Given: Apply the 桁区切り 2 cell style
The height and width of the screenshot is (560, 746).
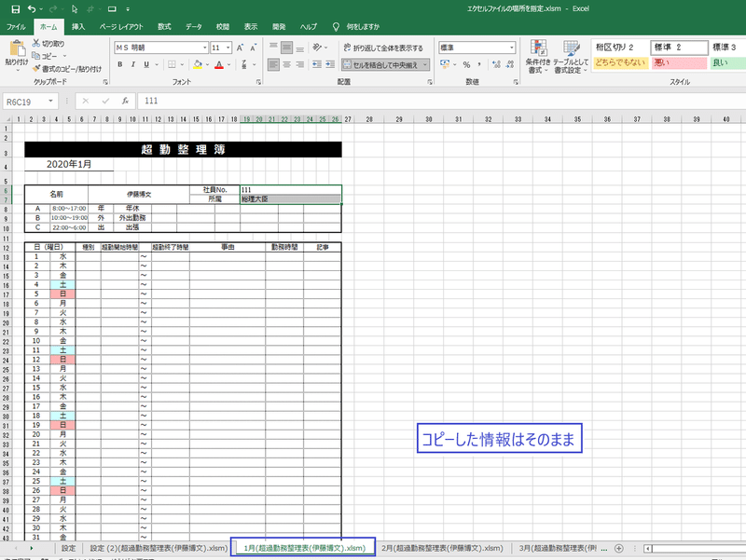Looking at the screenshot, I should click(620, 48).
